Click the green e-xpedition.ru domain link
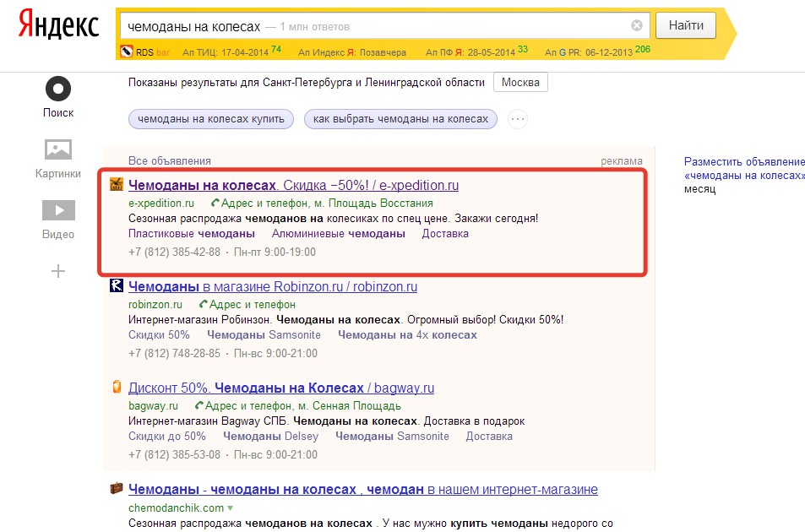Viewport: 805px width, 532px height. pyautogui.click(x=161, y=204)
